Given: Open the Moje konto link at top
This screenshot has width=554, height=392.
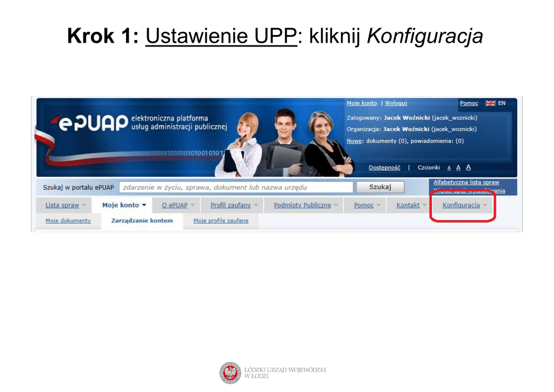Looking at the screenshot, I should 361,103.
